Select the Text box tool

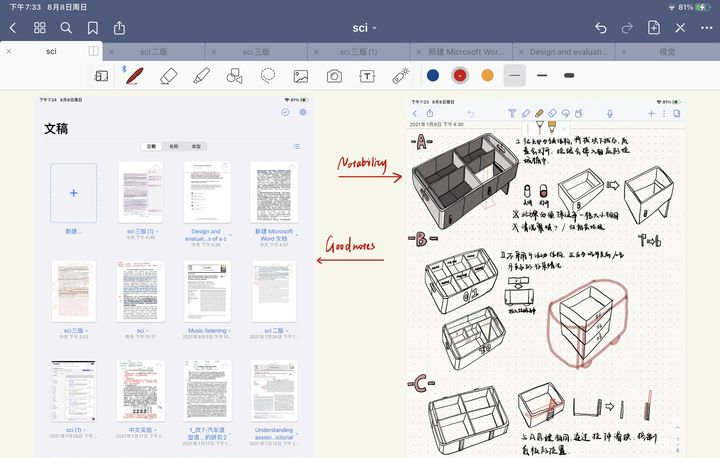[367, 76]
